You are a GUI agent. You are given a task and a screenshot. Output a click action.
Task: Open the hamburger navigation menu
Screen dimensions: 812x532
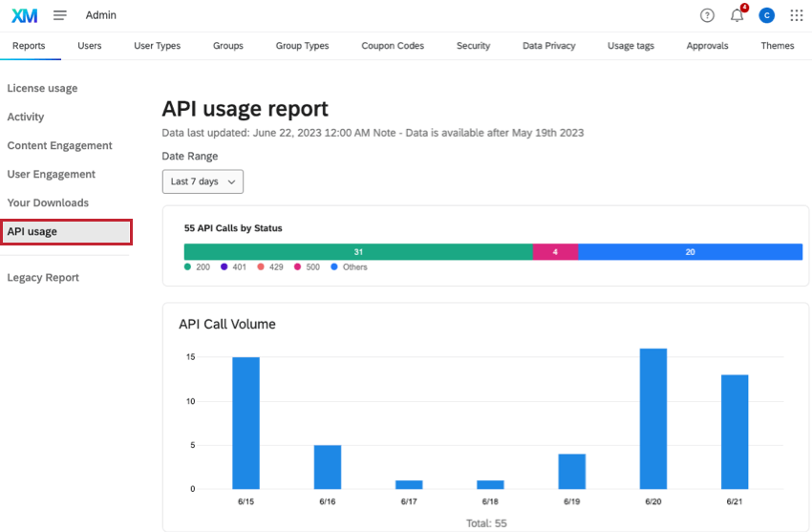60,15
